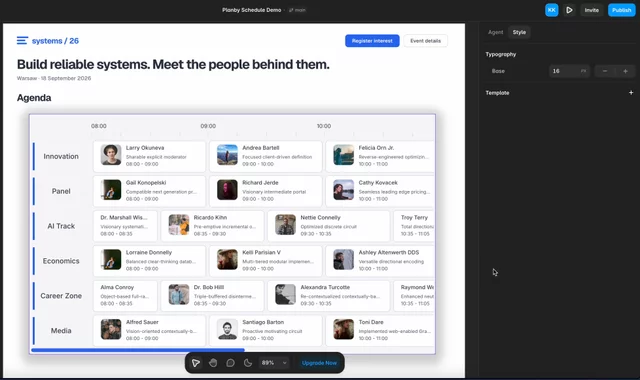Open the KK user avatar

[551, 10]
